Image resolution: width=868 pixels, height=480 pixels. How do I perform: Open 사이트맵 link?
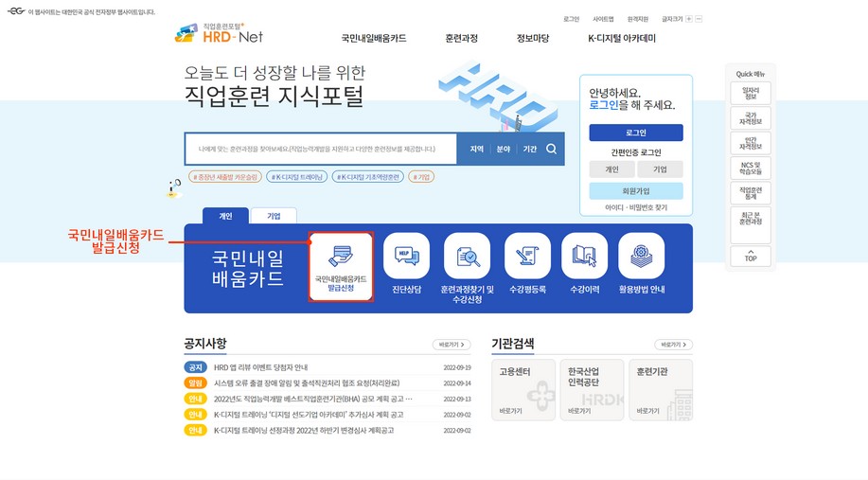pos(603,19)
